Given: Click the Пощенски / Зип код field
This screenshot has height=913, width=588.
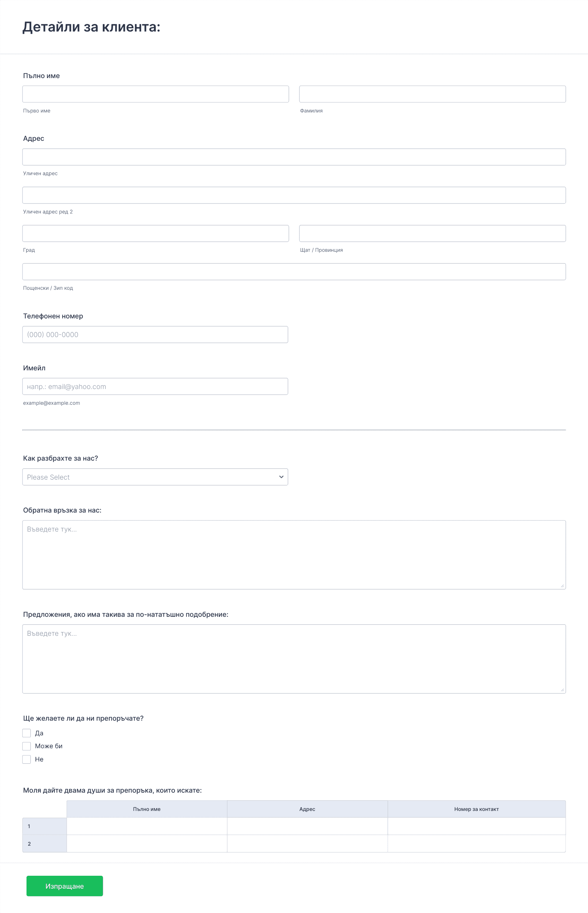Looking at the screenshot, I should (x=294, y=272).
